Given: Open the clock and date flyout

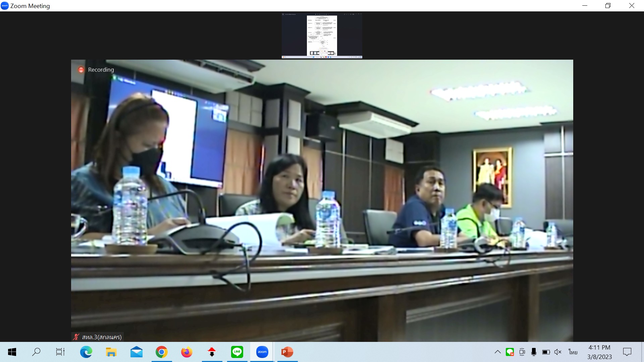Looking at the screenshot, I should click(x=599, y=352).
